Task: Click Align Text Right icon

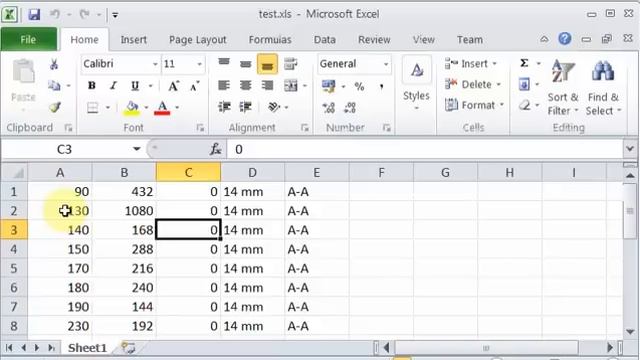Action: (x=267, y=85)
